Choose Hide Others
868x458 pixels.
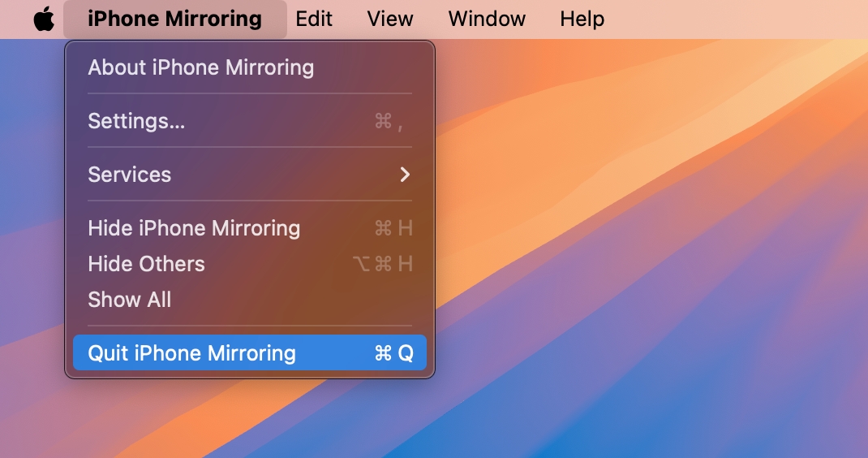(x=250, y=264)
